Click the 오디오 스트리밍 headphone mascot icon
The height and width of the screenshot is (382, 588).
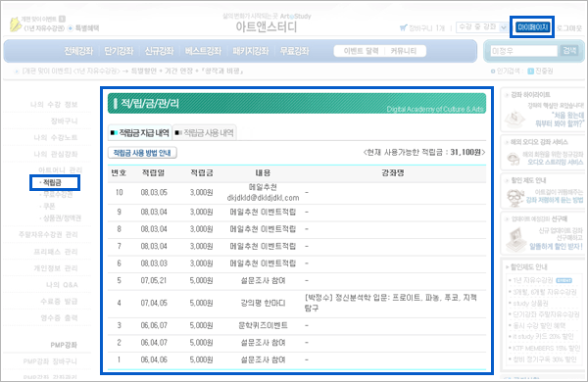coord(514,159)
